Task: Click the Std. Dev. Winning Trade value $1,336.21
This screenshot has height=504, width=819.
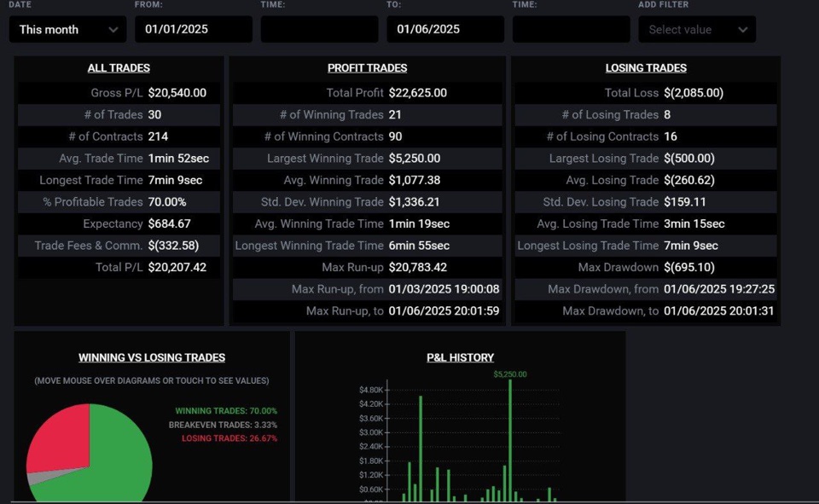Action: tap(415, 201)
